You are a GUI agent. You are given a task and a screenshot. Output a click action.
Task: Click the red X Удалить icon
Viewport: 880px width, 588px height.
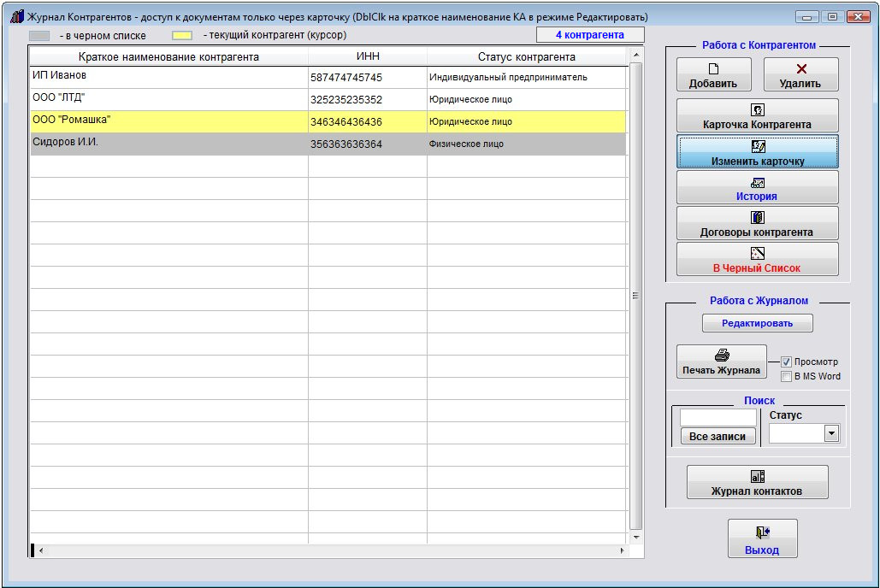click(800, 70)
